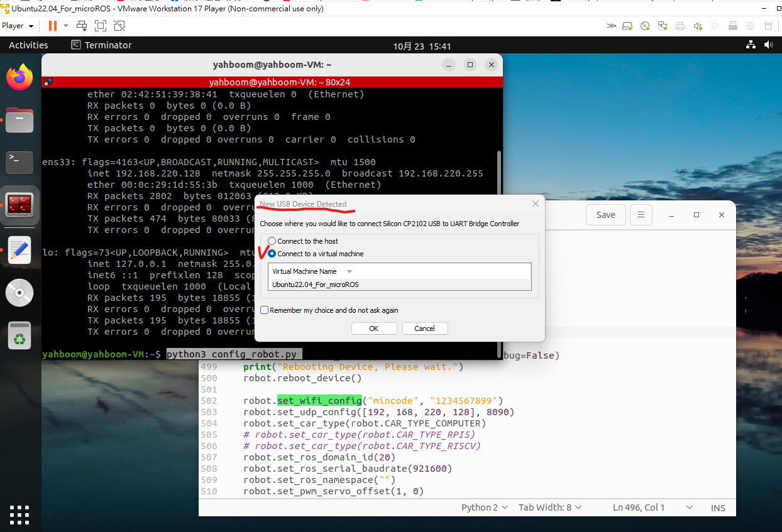The height and width of the screenshot is (532, 782).
Task: Expand hidden VMware device icons with double chevron
Action: (611, 26)
